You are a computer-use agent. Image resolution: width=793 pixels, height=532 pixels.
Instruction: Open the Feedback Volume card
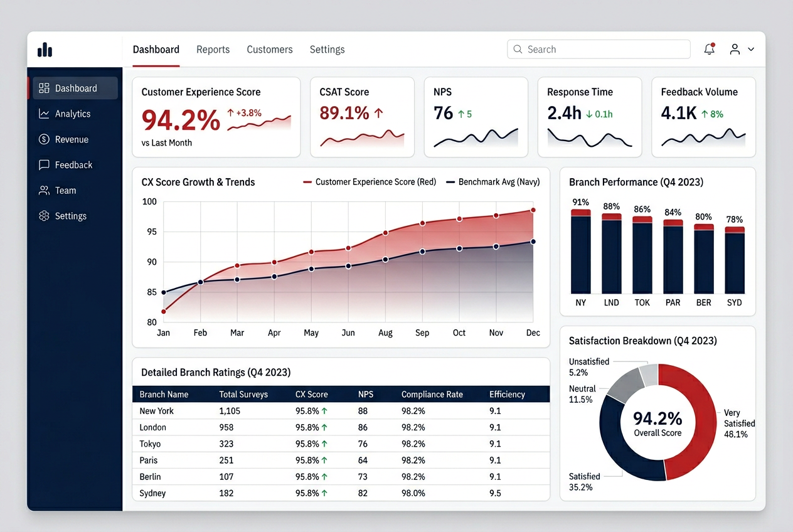[x=703, y=117]
